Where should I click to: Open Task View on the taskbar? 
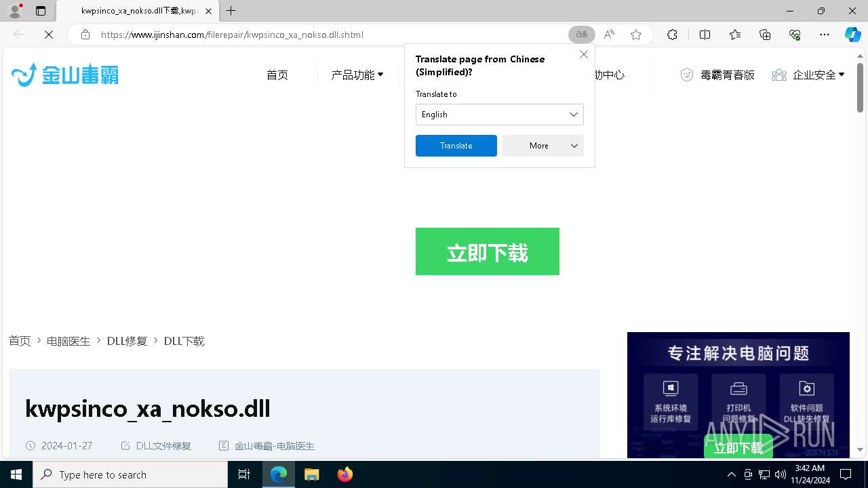[244, 474]
